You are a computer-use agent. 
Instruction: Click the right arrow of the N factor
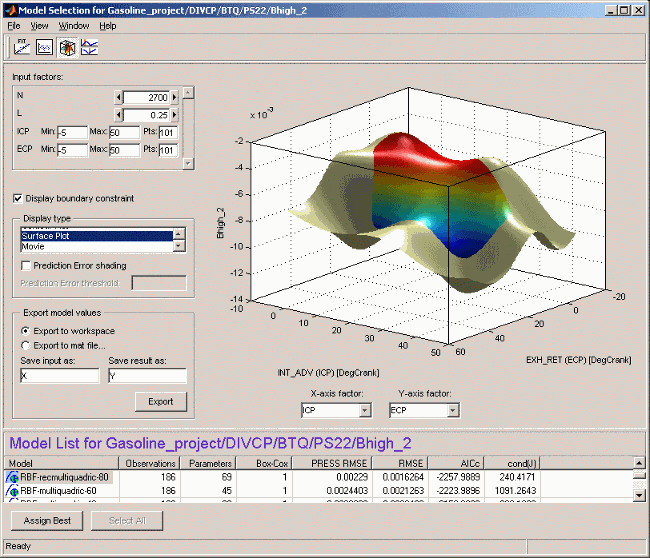tap(174, 97)
